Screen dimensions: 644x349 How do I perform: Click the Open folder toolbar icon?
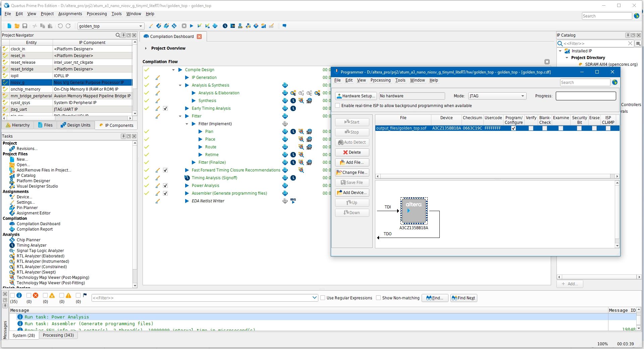(17, 26)
